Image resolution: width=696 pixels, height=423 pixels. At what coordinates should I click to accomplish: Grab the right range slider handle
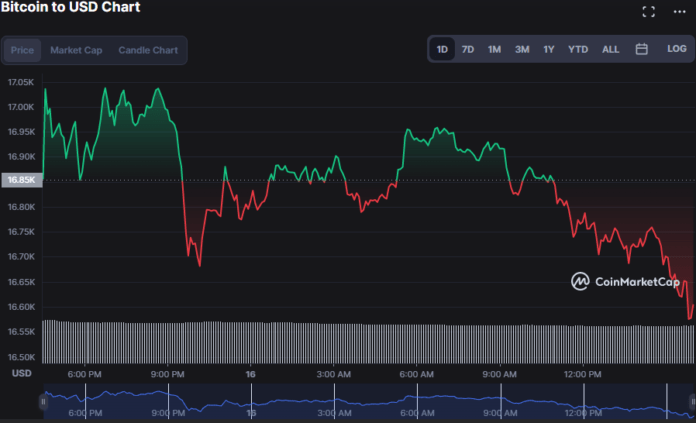pyautogui.click(x=690, y=402)
